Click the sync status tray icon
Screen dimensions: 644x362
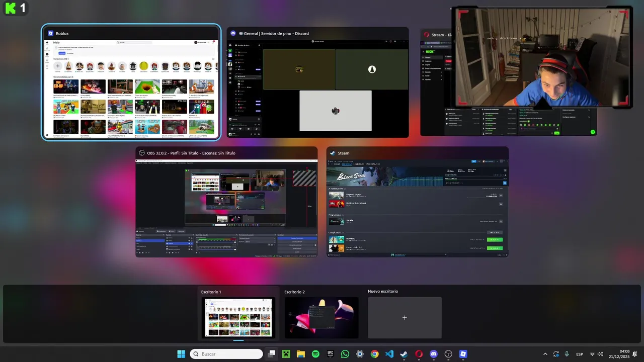tap(556, 354)
